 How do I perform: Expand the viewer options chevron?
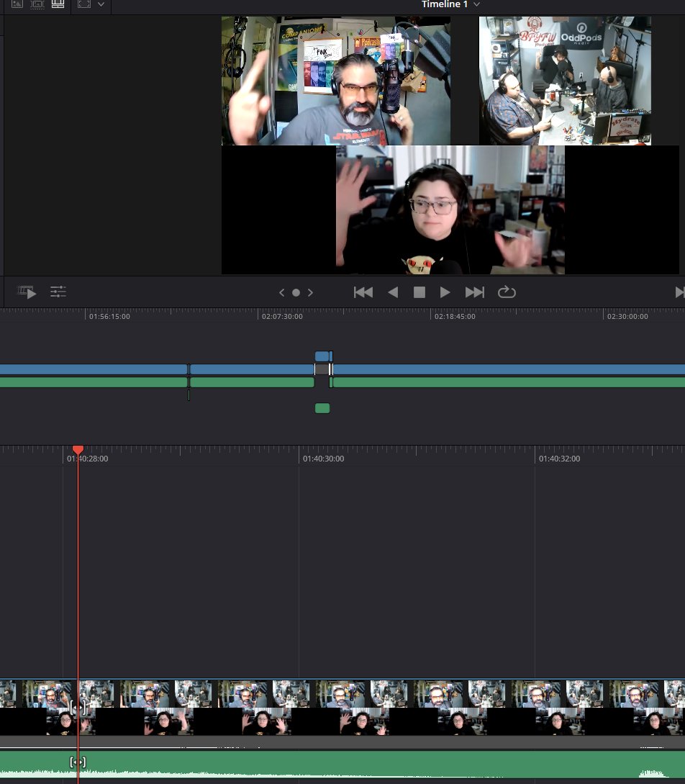pyautogui.click(x=101, y=5)
